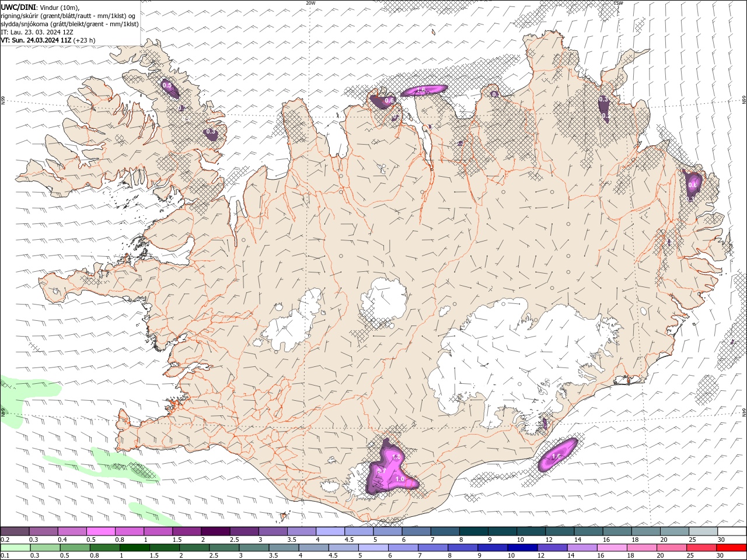Pick the darkest purple snow swatch labeled 2

[x=215, y=531]
